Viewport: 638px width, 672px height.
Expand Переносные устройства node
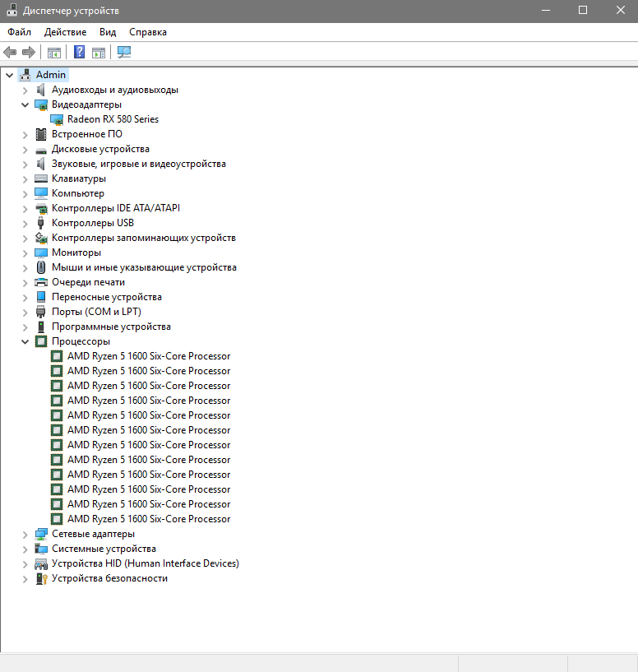[25, 298]
